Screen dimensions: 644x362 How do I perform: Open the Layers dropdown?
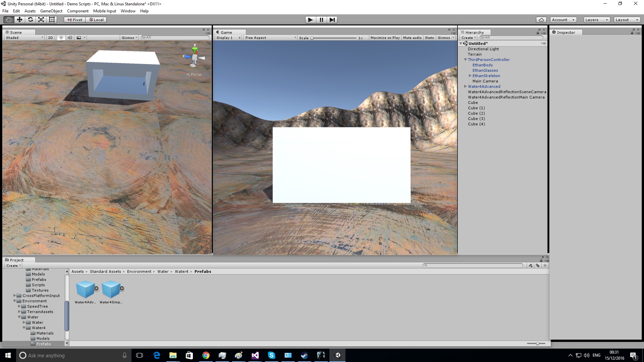pos(596,20)
